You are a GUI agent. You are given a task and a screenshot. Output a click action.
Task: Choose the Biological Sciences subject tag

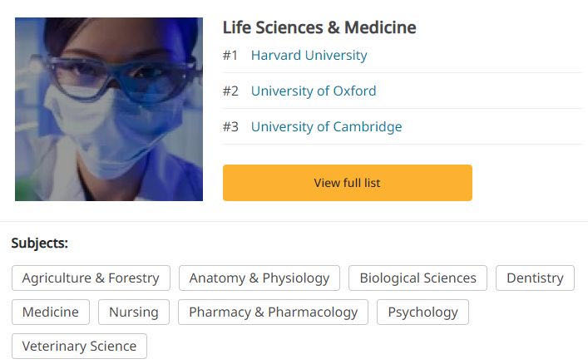418,278
